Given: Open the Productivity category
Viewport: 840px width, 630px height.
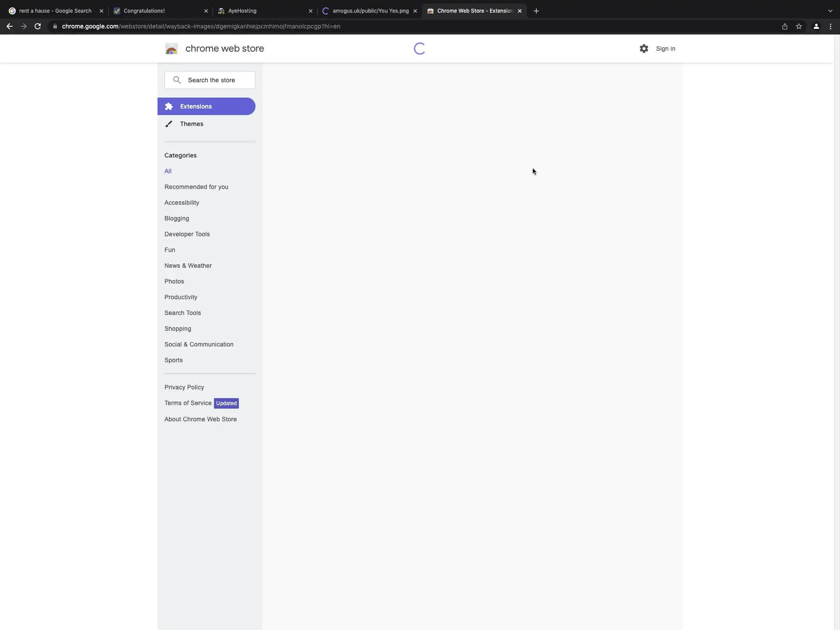Looking at the screenshot, I should point(181,297).
